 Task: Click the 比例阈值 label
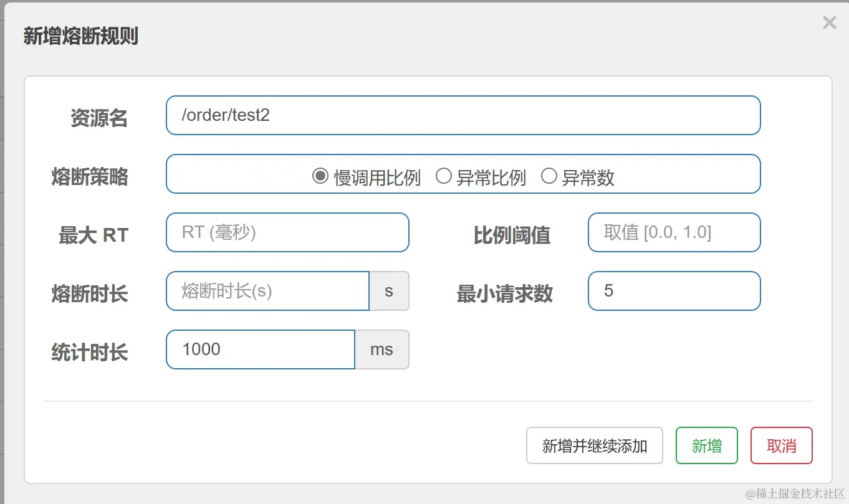pyautogui.click(x=512, y=235)
